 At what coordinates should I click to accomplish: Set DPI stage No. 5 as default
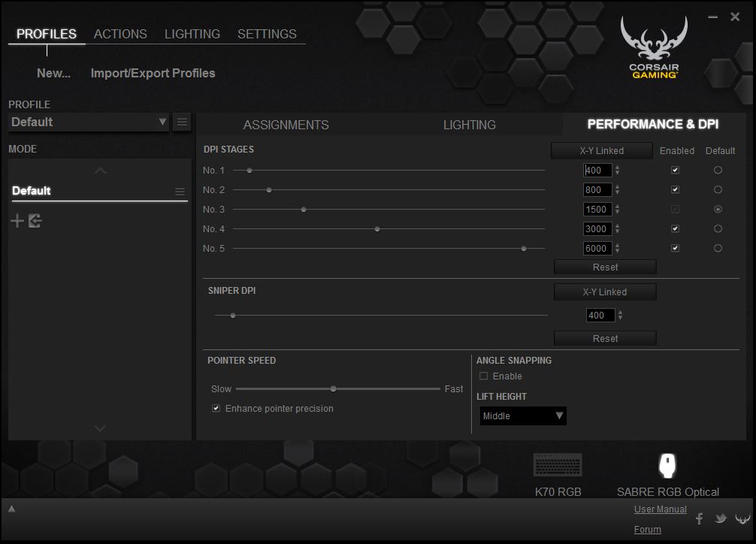[x=718, y=248]
